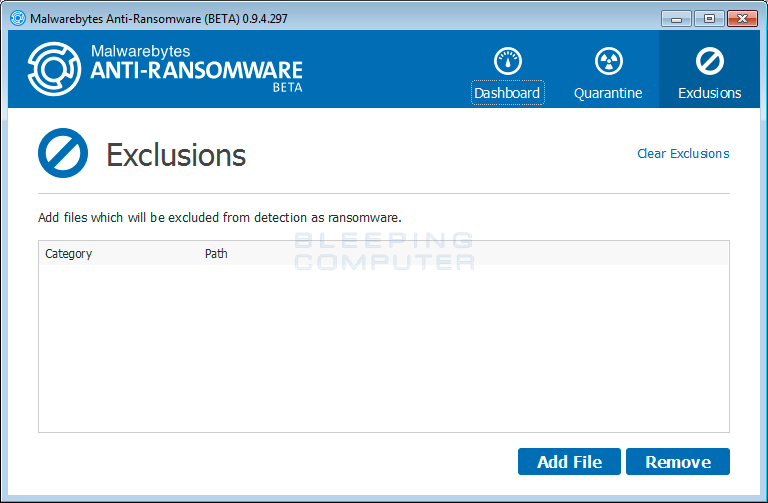
Task: Click the Dashboard gauge icon
Action: (508, 61)
